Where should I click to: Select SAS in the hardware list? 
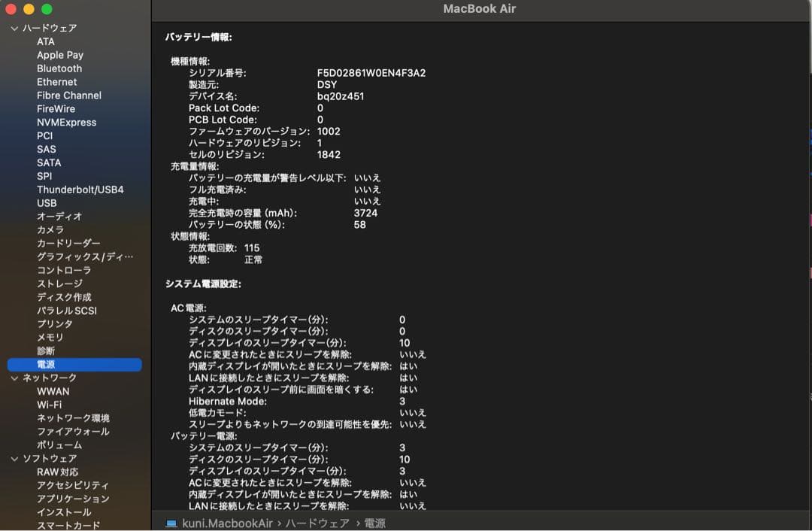pos(46,149)
